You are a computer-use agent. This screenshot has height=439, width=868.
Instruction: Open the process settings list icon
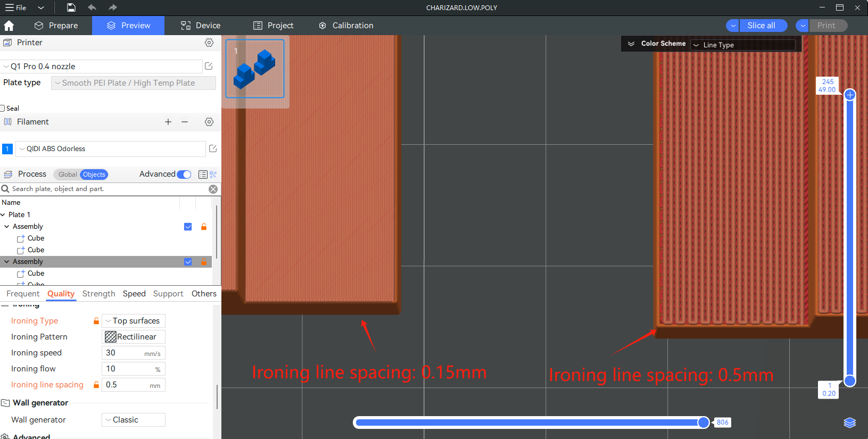click(x=203, y=175)
